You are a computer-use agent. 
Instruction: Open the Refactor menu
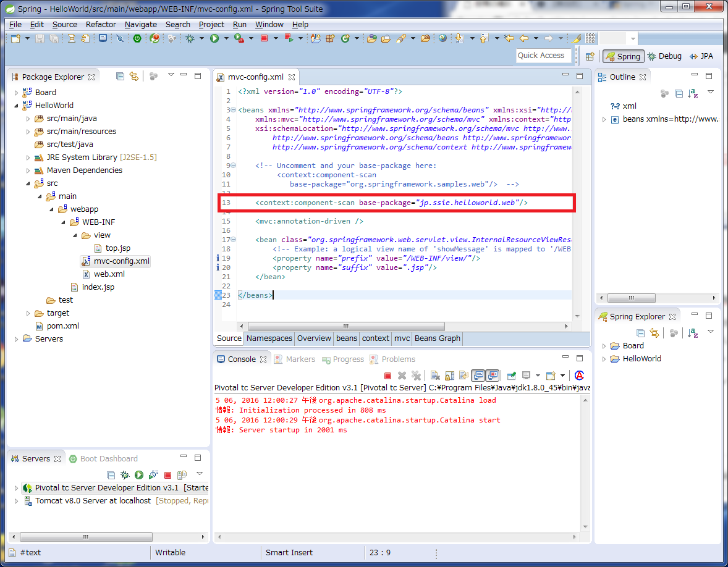[101, 25]
